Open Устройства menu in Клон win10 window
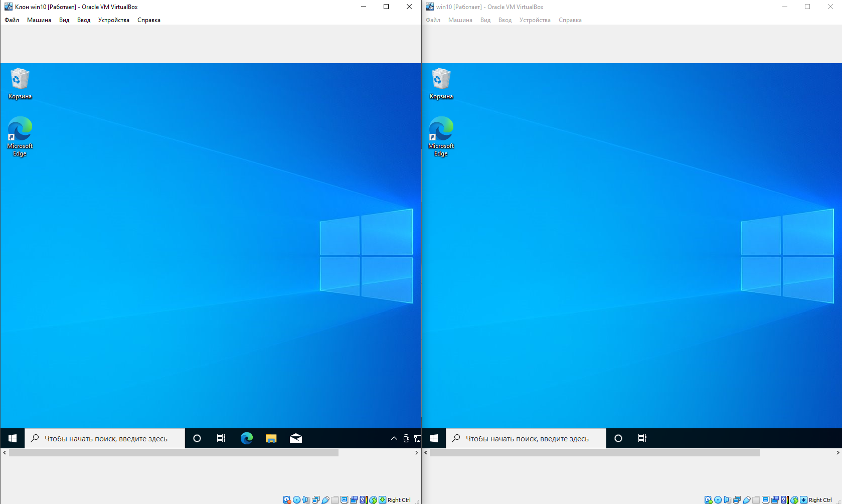 click(x=114, y=20)
